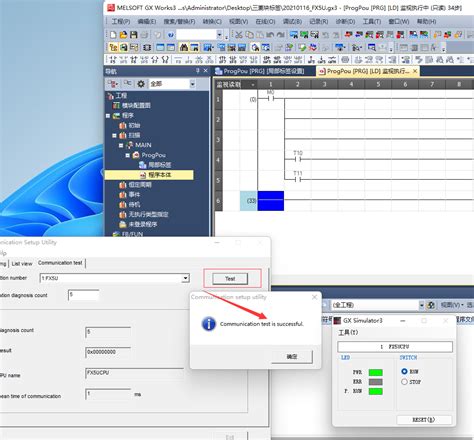Screen dimensions: 474x440
Task: Open the 诊断(D) menu
Action: click(345, 21)
